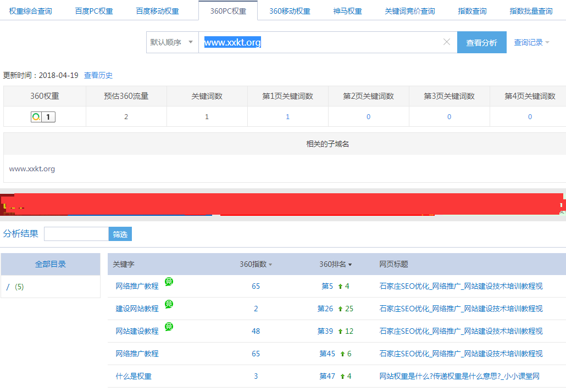Image resolution: width=566 pixels, height=392 pixels.
Task: Click the 分析结果 filter input field
Action: click(x=76, y=234)
